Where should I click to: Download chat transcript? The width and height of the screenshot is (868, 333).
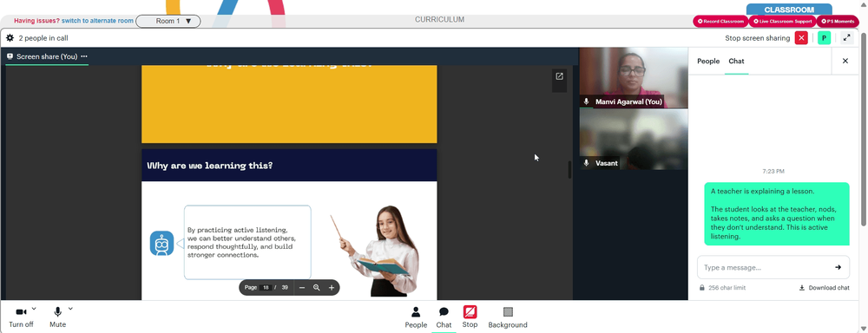(x=824, y=288)
